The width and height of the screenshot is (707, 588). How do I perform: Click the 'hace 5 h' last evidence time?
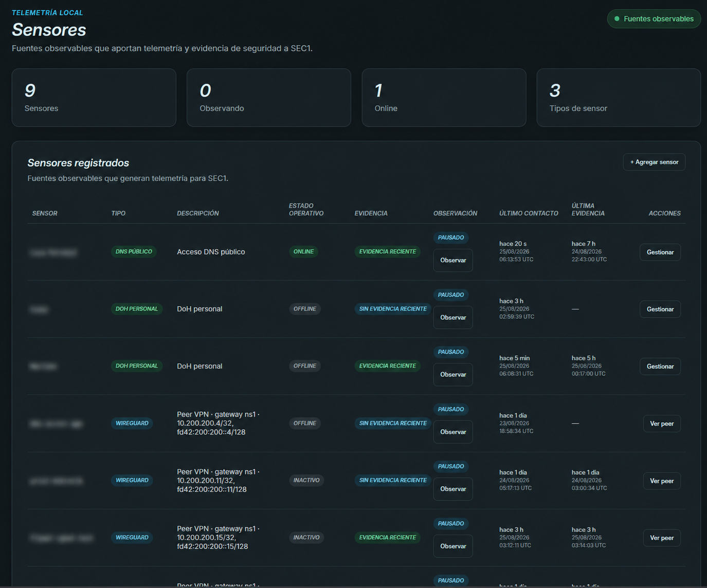coord(584,358)
